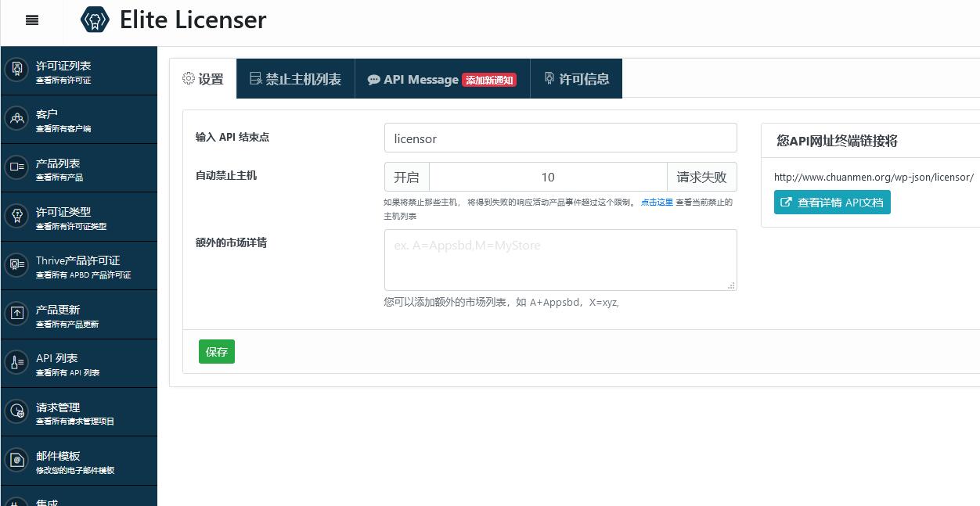Screen dimensions: 980x506
Task: Click the 额外的市场详情 textarea
Action: pos(560,260)
